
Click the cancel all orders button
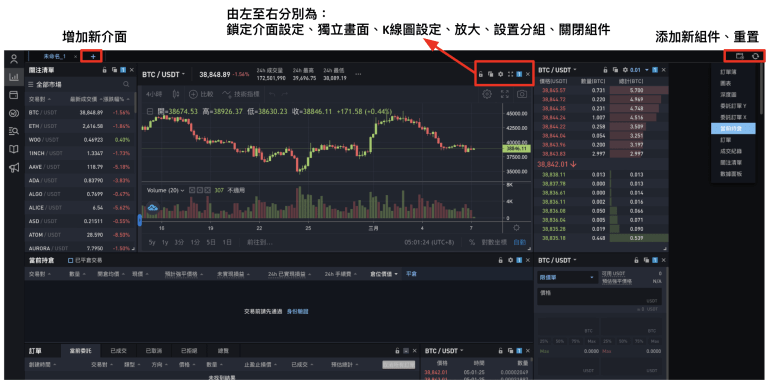coord(399,364)
